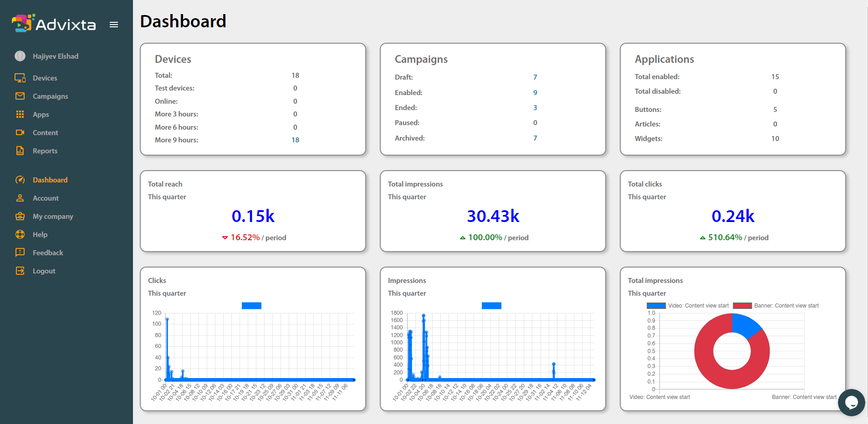Click the Total clicks value 0.24k
The height and width of the screenshot is (424, 868).
[733, 216]
